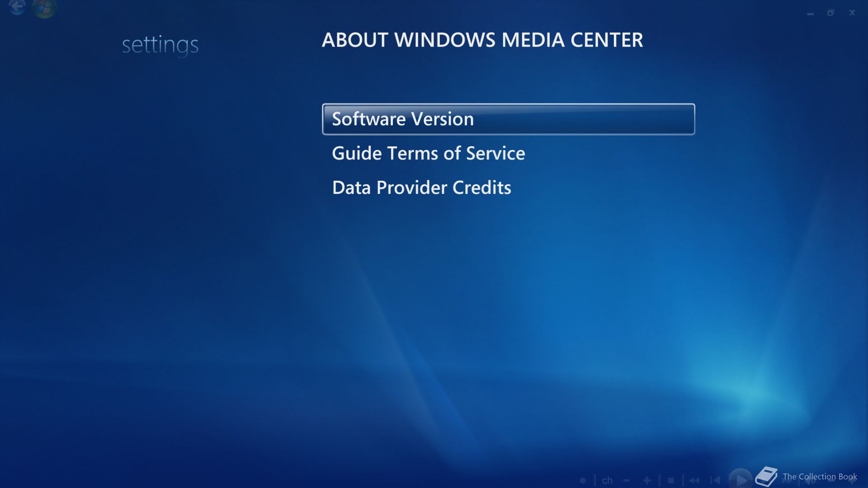Stop playback with the stop button
This screenshot has height=488, width=868.
tap(671, 480)
